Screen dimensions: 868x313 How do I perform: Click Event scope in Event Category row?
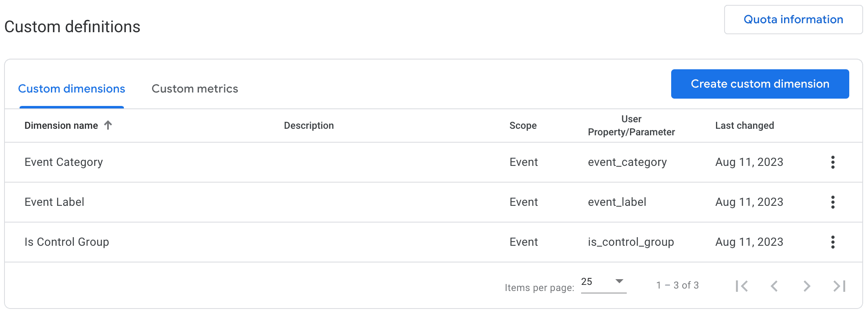524,162
